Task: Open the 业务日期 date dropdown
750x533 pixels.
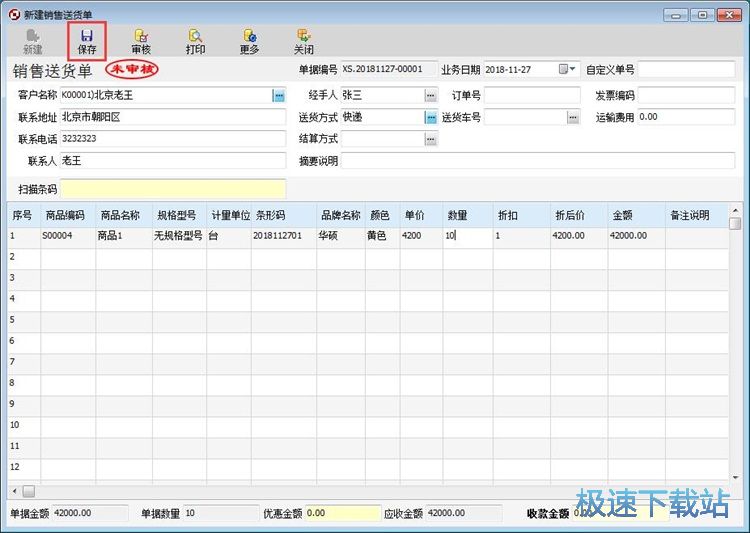Action: (567, 69)
